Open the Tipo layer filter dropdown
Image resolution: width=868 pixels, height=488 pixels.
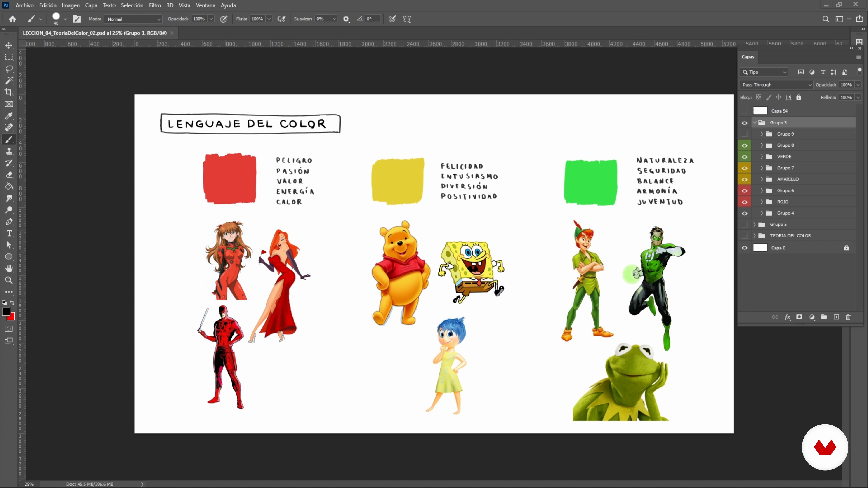pyautogui.click(x=764, y=72)
